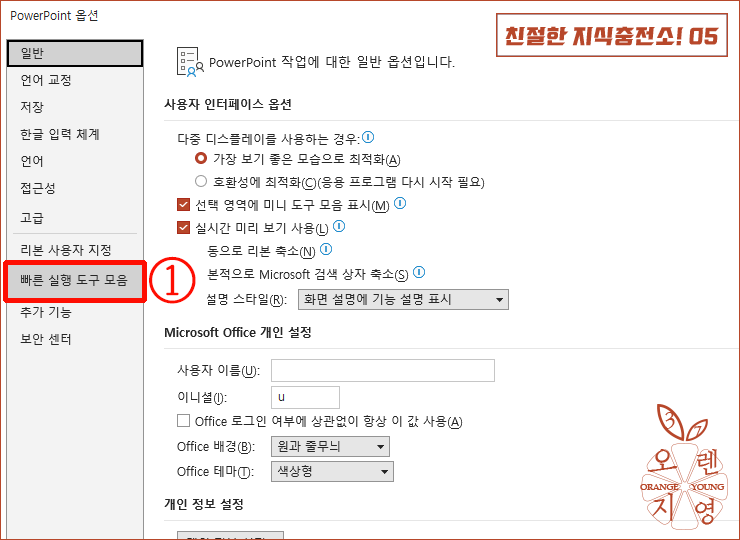Select 가장 보기 좋은 모습으로 최적화 radio
The width and height of the screenshot is (740, 540).
(201, 158)
